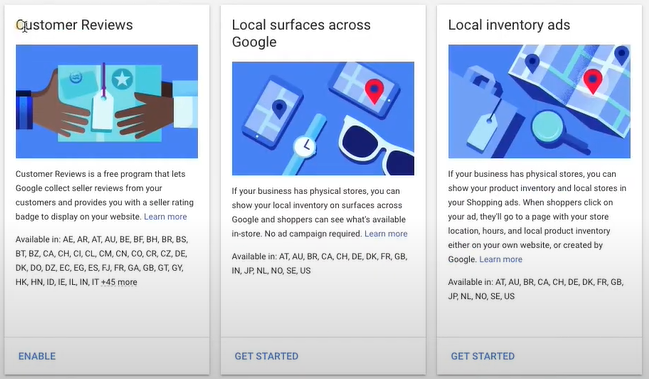Click the sunglasses icon in Local surfaces image
The height and width of the screenshot is (379, 649).
[x=377, y=145]
